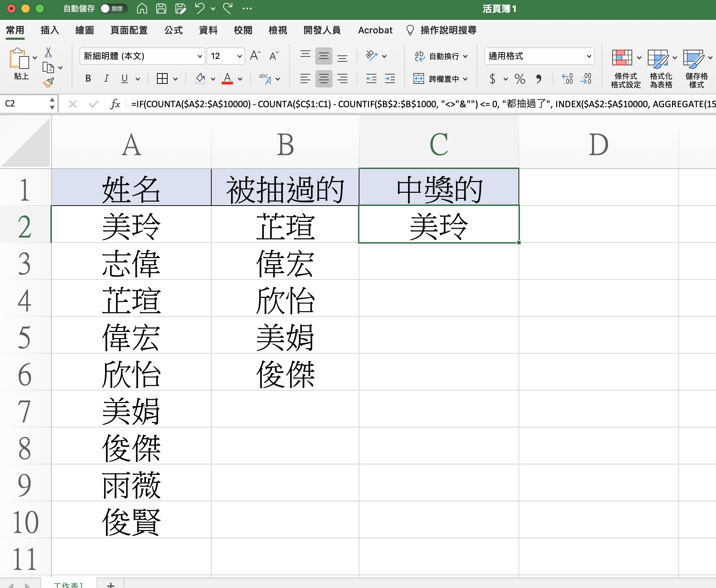This screenshot has height=588, width=716.
Task: Click the Increase Font Size icon
Action: (x=255, y=56)
